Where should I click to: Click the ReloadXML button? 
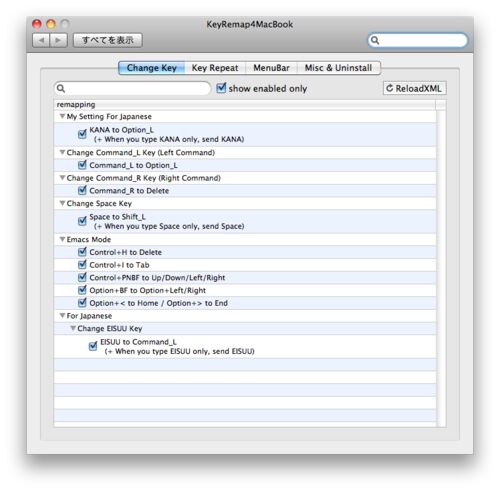tap(414, 88)
